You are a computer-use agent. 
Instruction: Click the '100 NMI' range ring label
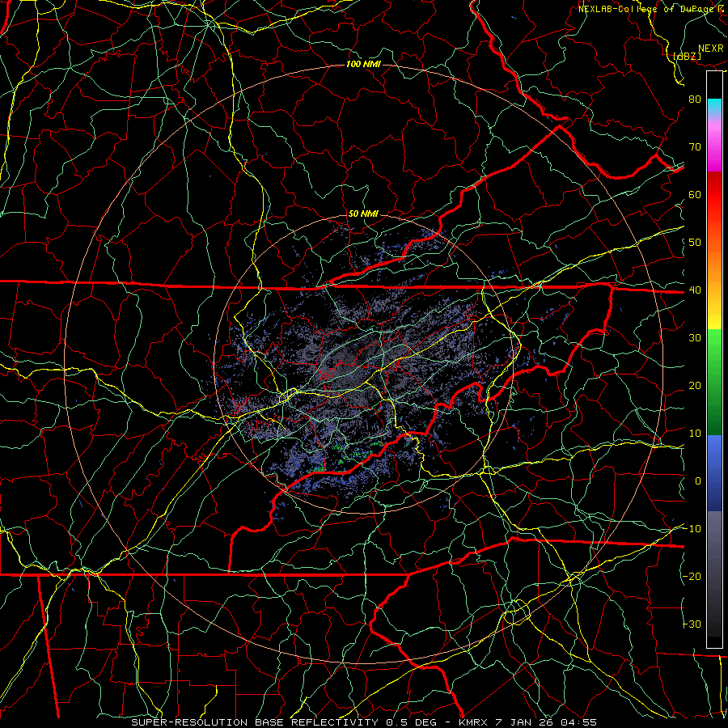(x=363, y=64)
